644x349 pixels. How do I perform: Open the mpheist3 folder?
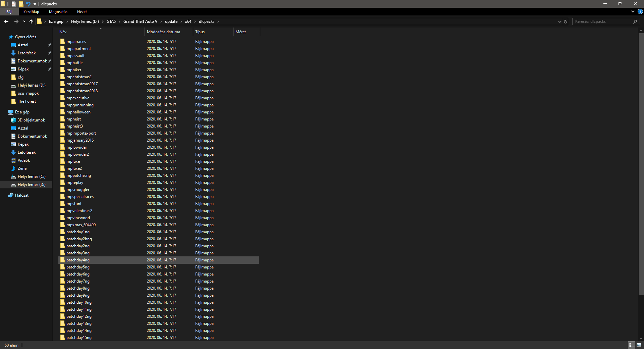[x=74, y=126]
